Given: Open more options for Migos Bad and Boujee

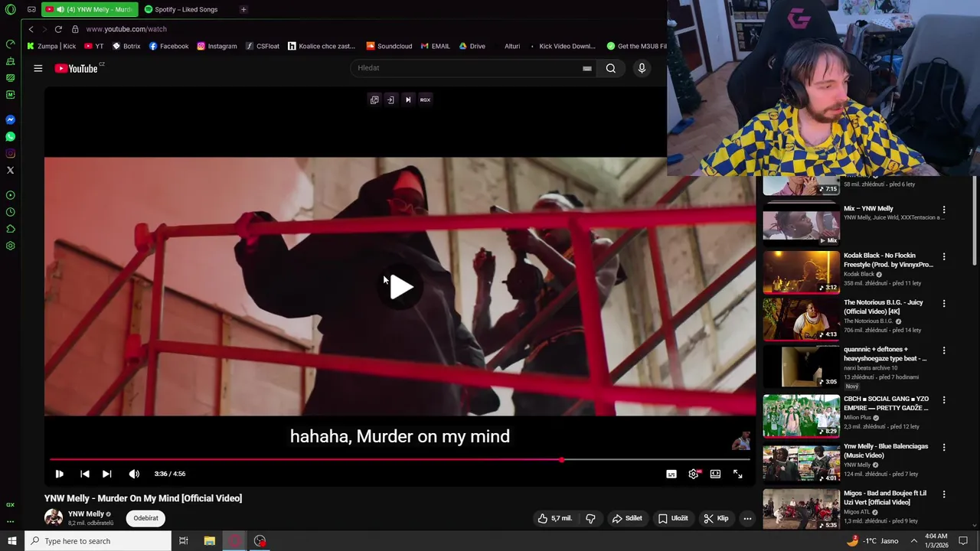Looking at the screenshot, I should coord(943,494).
